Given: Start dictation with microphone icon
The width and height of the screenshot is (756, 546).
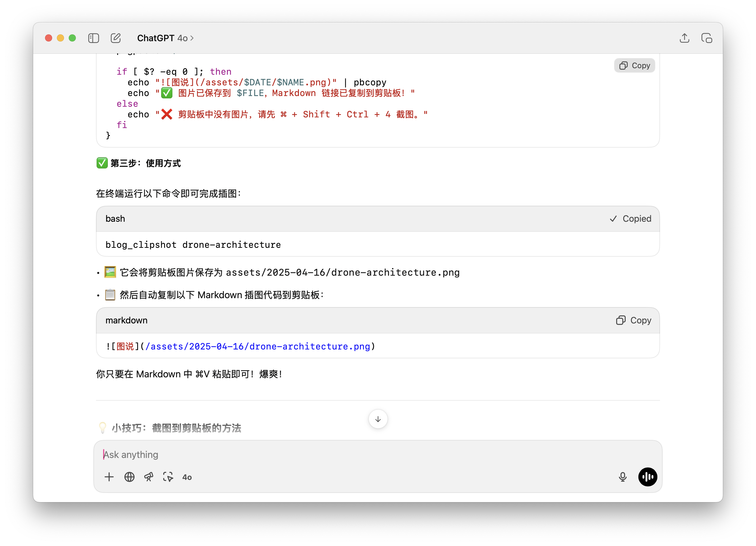Looking at the screenshot, I should coord(622,477).
